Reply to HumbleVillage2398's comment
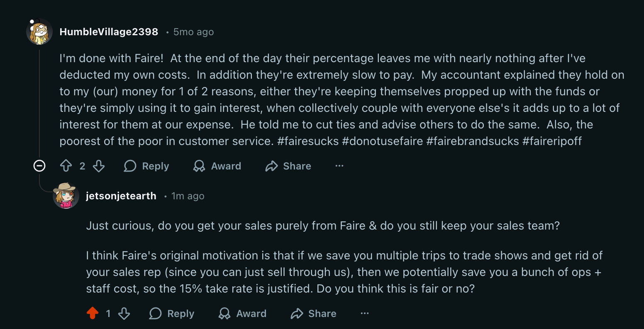 tap(146, 166)
